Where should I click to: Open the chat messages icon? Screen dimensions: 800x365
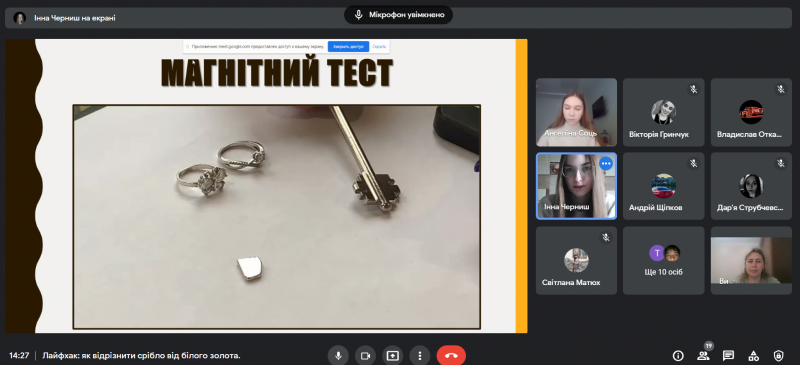[x=728, y=355]
